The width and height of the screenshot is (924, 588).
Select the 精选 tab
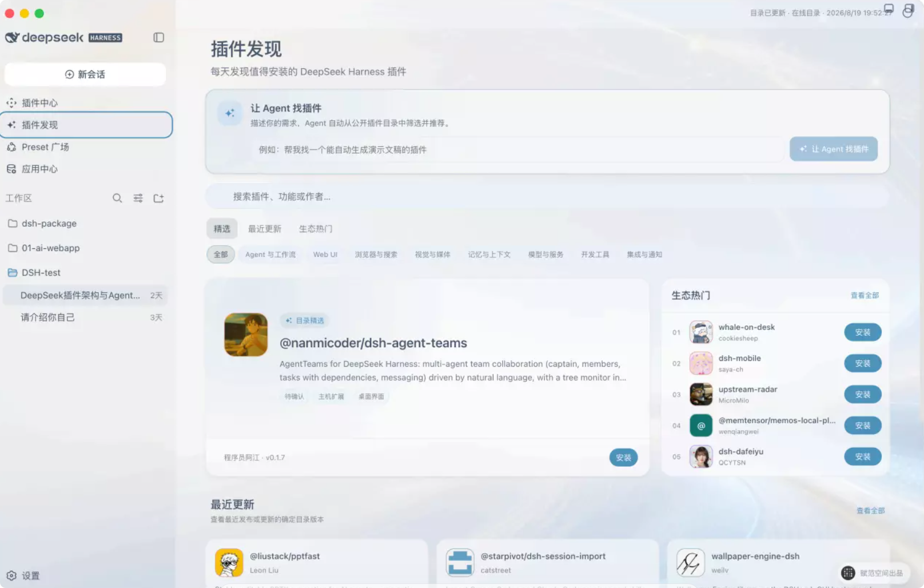point(222,229)
